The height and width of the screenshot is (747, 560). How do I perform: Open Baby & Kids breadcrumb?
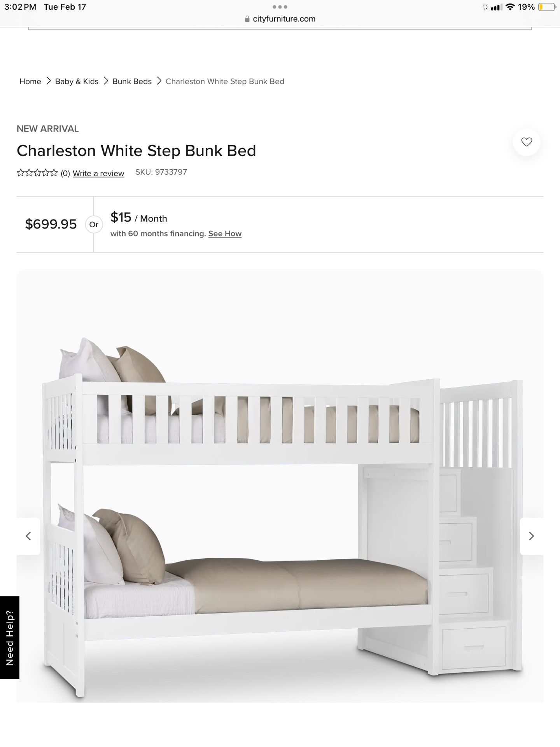pyautogui.click(x=77, y=81)
